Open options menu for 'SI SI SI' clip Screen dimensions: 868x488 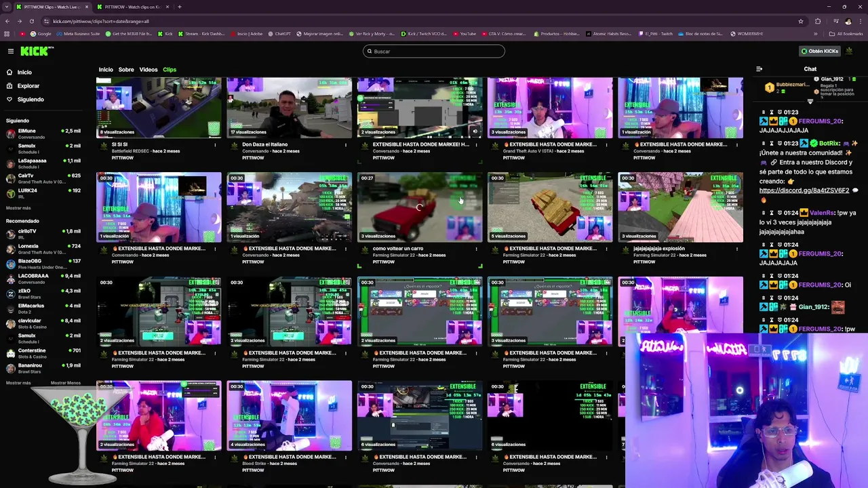coord(215,144)
